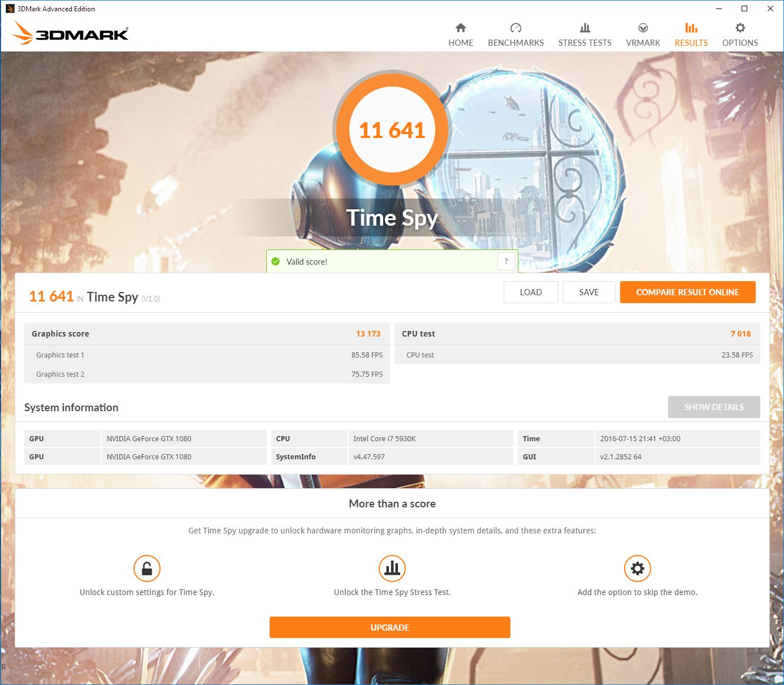Click the 3DMark logo
The height and width of the screenshot is (685, 784).
point(70,33)
